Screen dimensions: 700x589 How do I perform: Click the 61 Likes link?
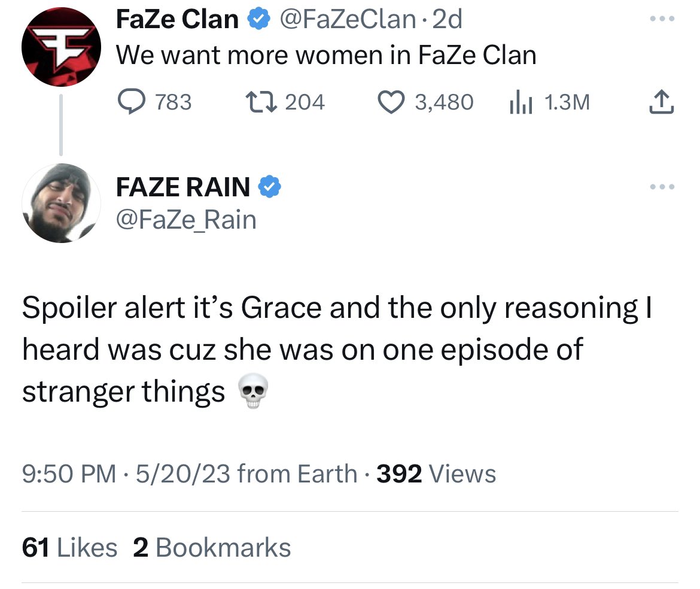(x=69, y=547)
